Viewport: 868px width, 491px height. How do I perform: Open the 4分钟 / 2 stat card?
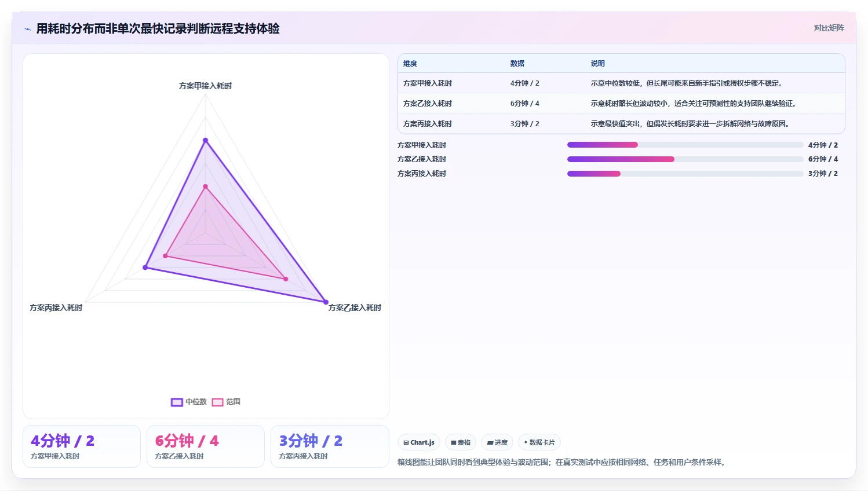point(82,446)
